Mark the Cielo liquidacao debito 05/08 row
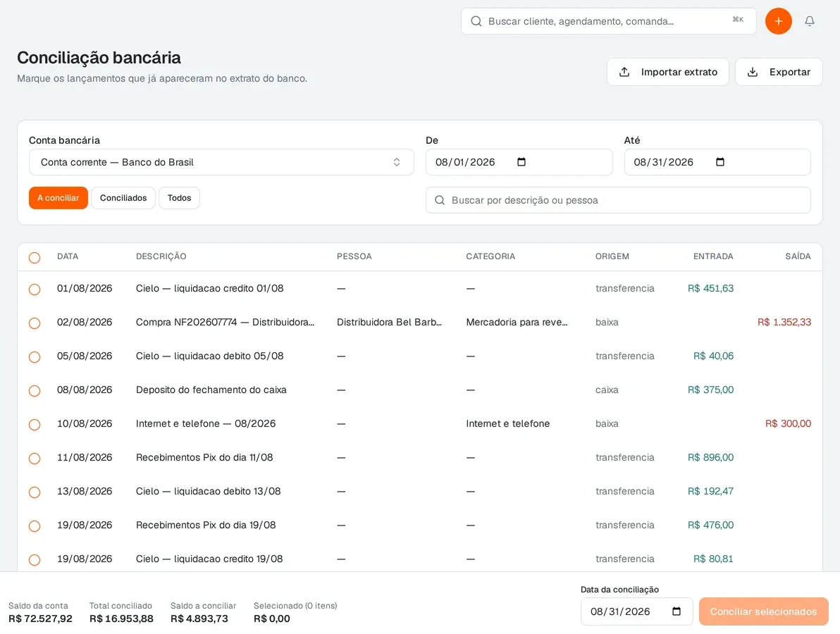 click(x=35, y=356)
